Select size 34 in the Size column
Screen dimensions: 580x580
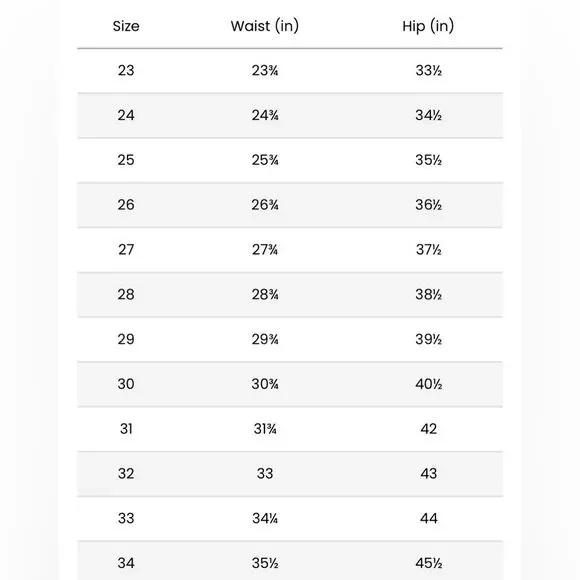[x=126, y=563]
